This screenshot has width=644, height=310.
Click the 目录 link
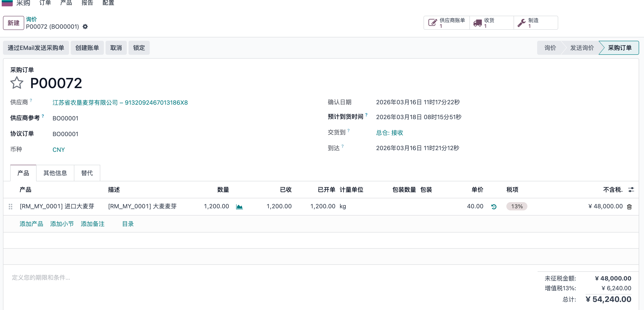[128, 224]
